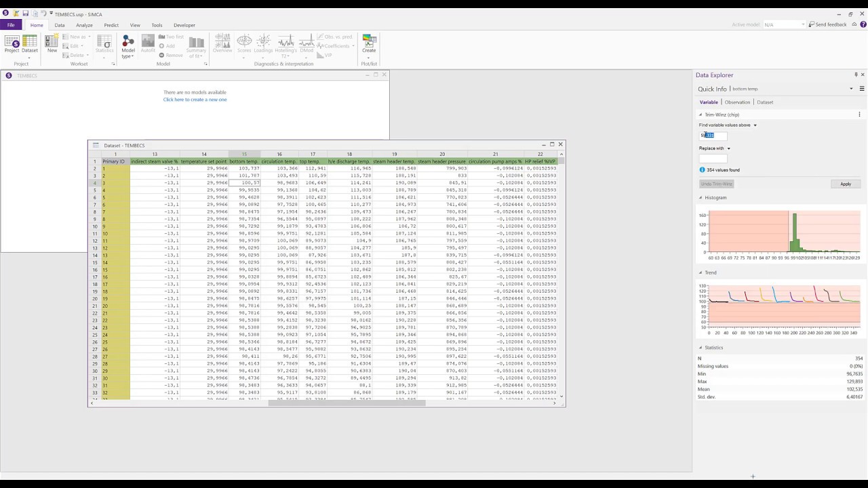Select the circulation pump amps % header
Image resolution: width=868 pixels, height=488 pixels.
coord(495,162)
